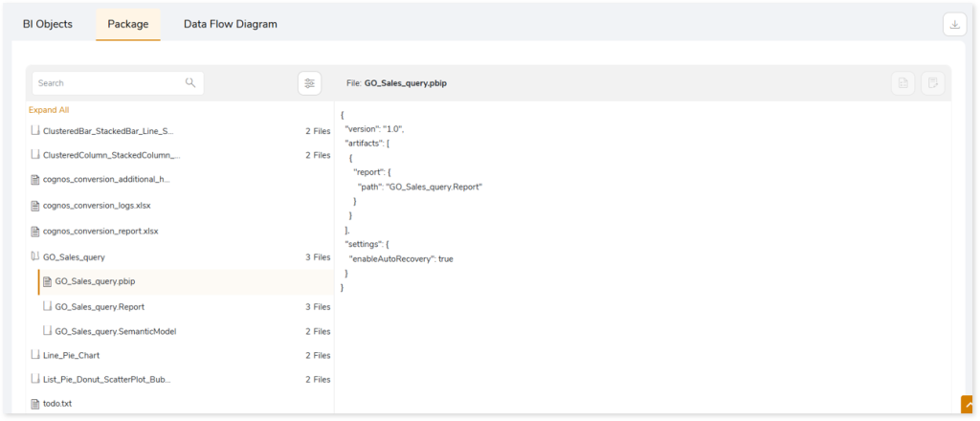Expand the Line_Pie_Chart folder
This screenshot has height=421, width=980.
tap(35, 355)
